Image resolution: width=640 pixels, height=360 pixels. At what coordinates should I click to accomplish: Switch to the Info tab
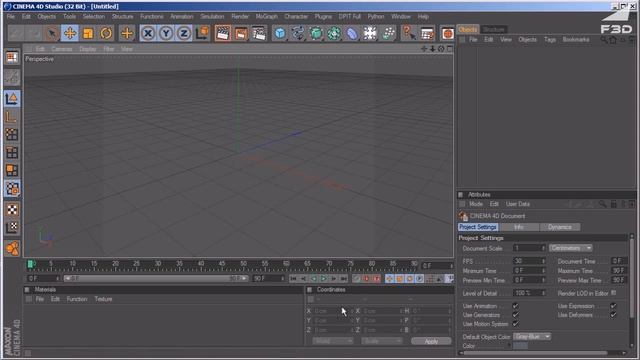coord(519,227)
